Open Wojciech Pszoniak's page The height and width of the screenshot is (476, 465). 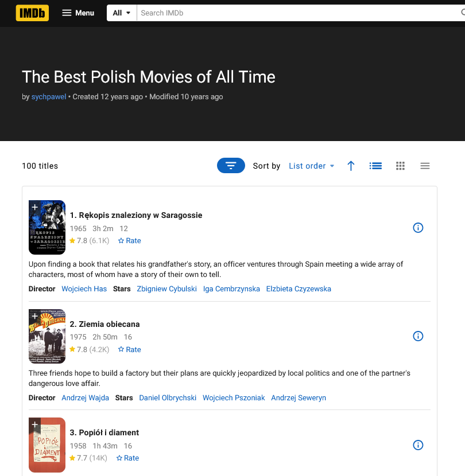click(234, 397)
